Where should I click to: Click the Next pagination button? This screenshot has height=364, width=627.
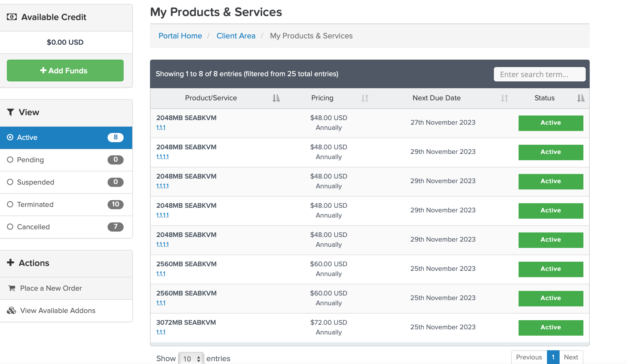(x=571, y=357)
